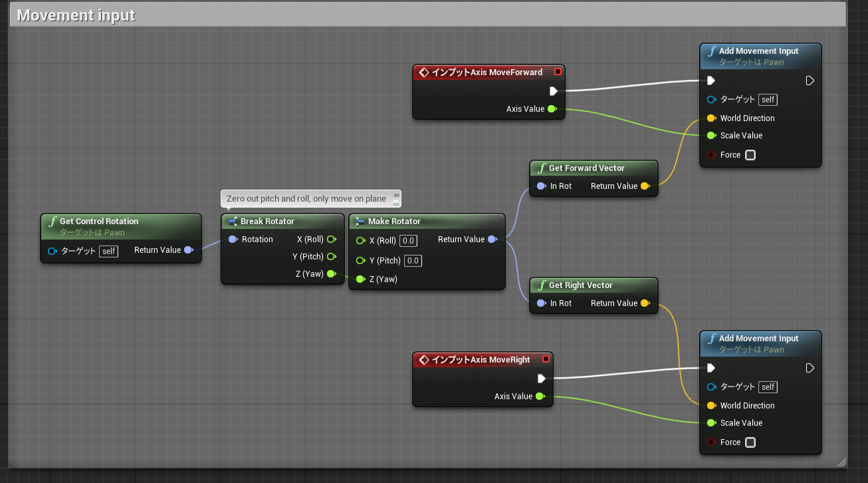Click the MoveRight event's red delegate pin
This screenshot has height=483, width=868.
(546, 359)
